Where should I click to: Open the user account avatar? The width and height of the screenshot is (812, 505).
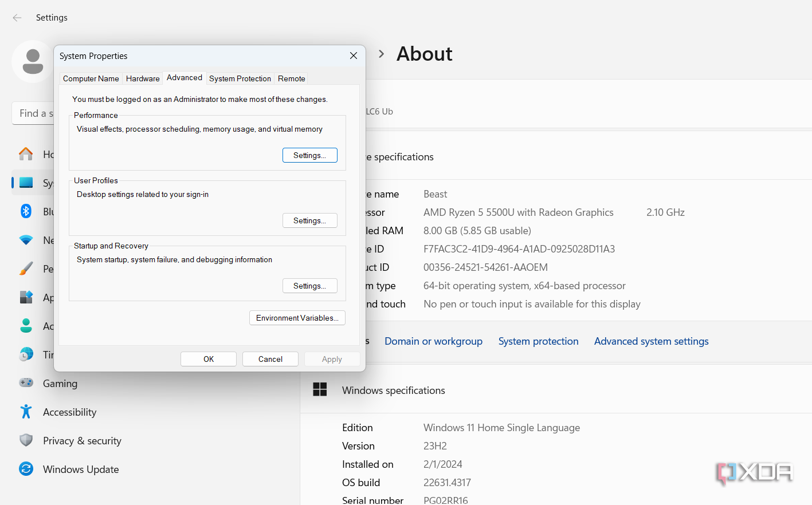32,61
